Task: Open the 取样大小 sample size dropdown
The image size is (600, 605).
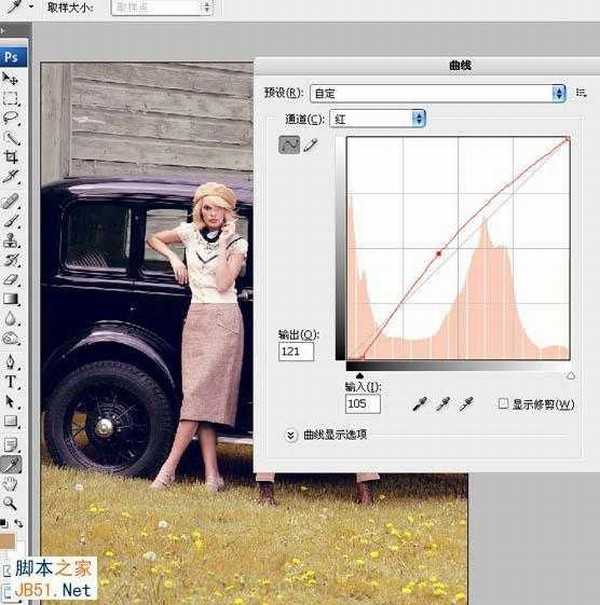Action: (x=162, y=7)
